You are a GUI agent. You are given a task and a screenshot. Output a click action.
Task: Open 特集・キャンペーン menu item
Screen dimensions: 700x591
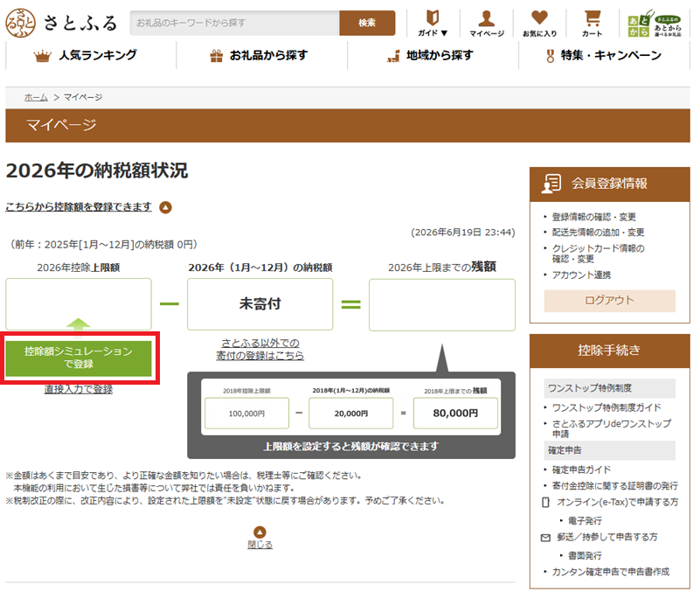[604, 55]
